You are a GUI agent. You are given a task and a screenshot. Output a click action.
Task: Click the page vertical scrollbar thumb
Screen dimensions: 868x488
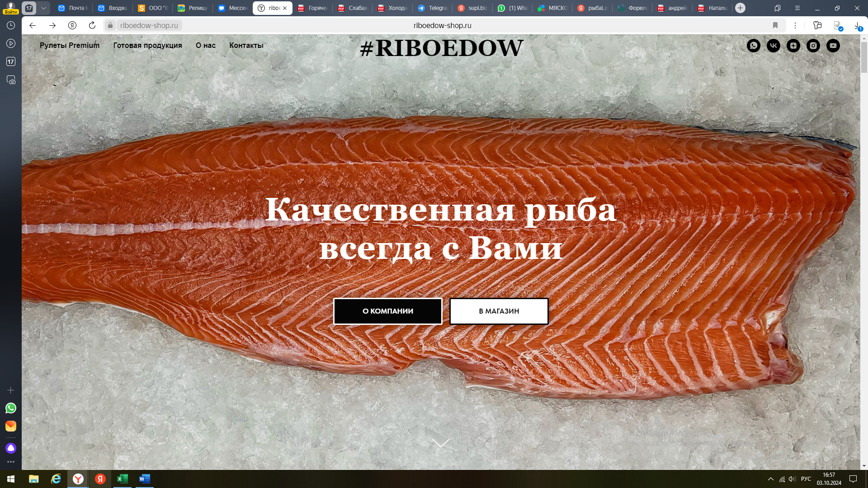[864, 57]
